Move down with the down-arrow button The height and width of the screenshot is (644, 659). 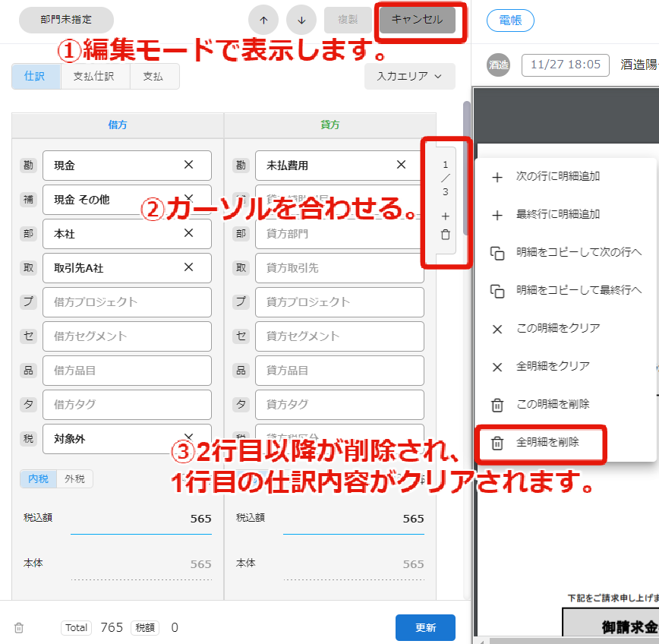(x=301, y=20)
